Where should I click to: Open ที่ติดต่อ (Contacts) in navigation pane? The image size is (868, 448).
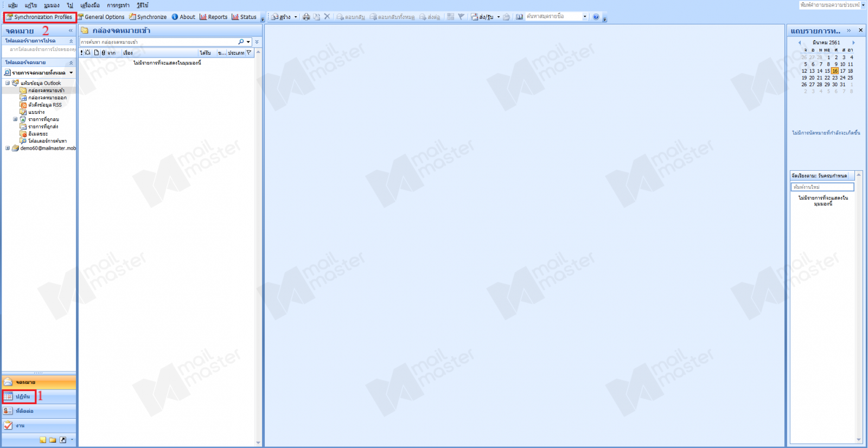coord(24,411)
